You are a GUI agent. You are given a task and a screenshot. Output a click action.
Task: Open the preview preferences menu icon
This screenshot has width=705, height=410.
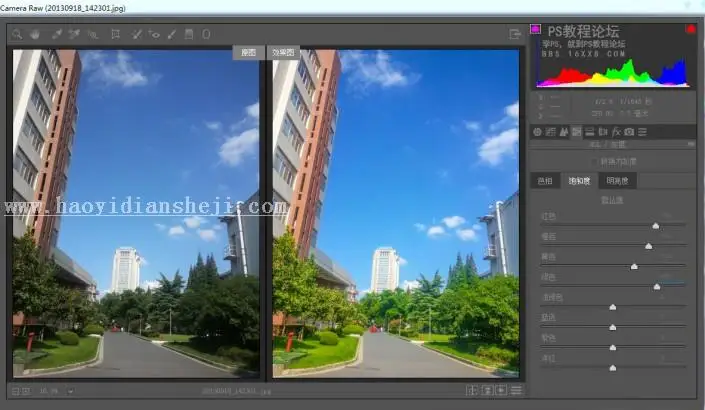[516, 390]
